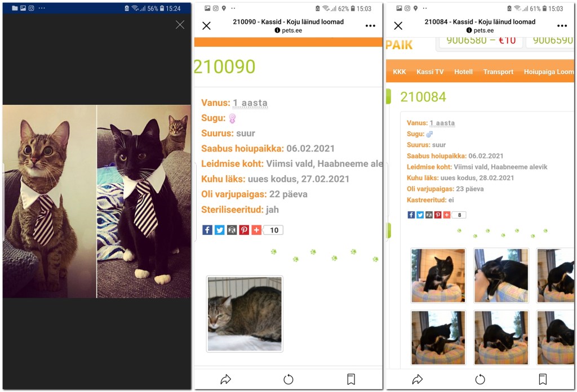Dismiss the tie-wearing cats photo viewer

180,25
